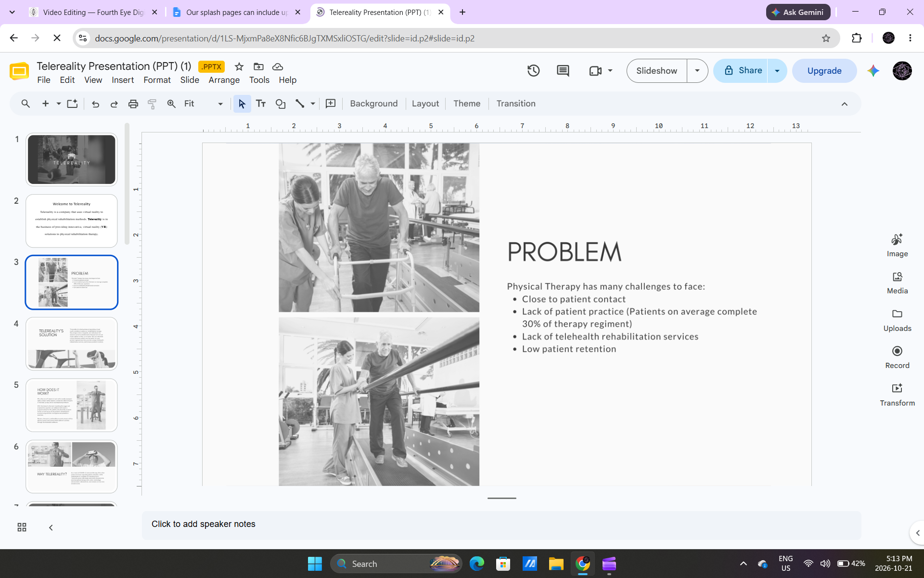Viewport: 924px width, 578px height.
Task: Open the Format menu
Action: click(x=157, y=80)
